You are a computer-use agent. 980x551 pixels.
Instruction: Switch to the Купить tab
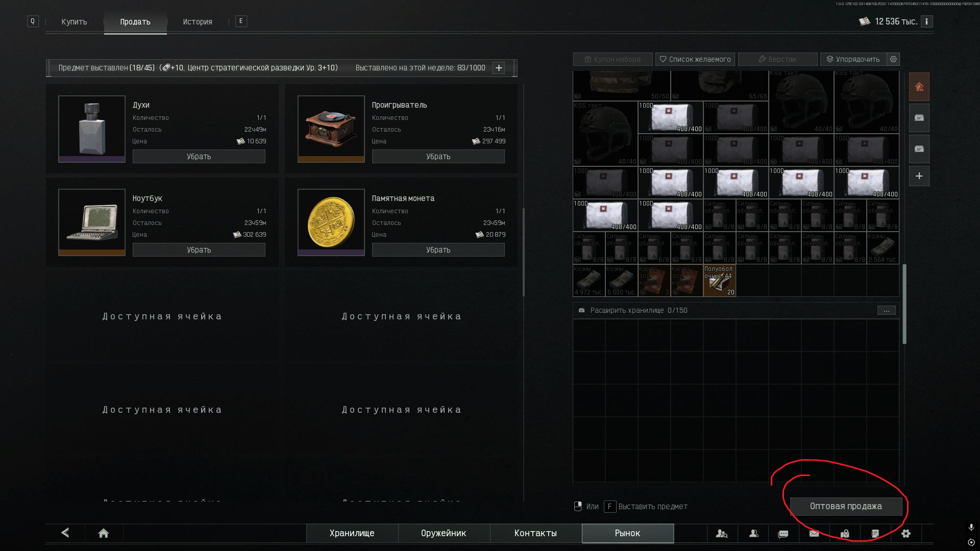(74, 22)
